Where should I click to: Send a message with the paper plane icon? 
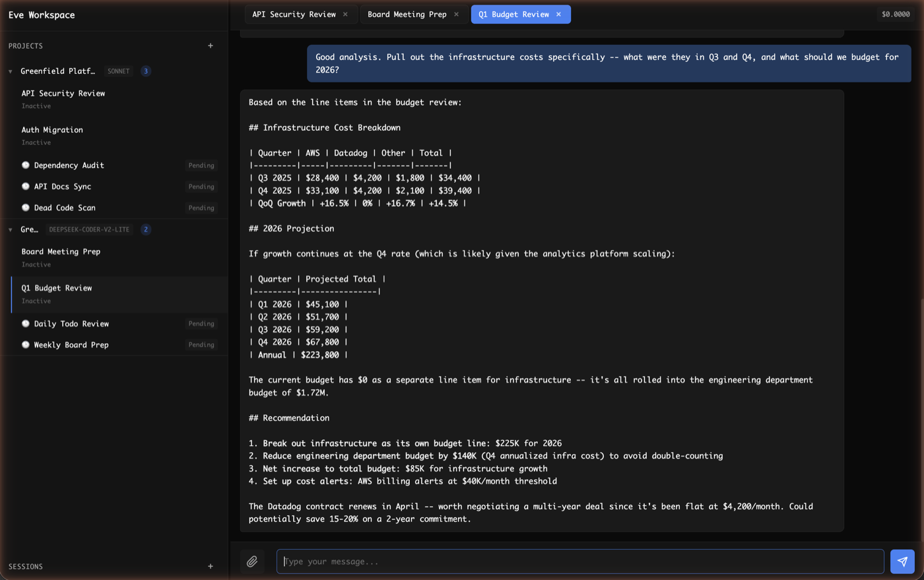click(x=902, y=561)
